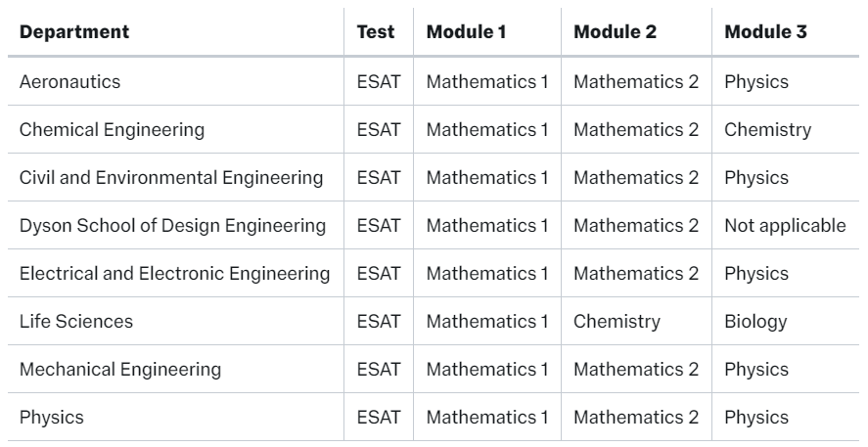
Task: Click Chemistry in the Life Sciences row
Action: (x=617, y=322)
